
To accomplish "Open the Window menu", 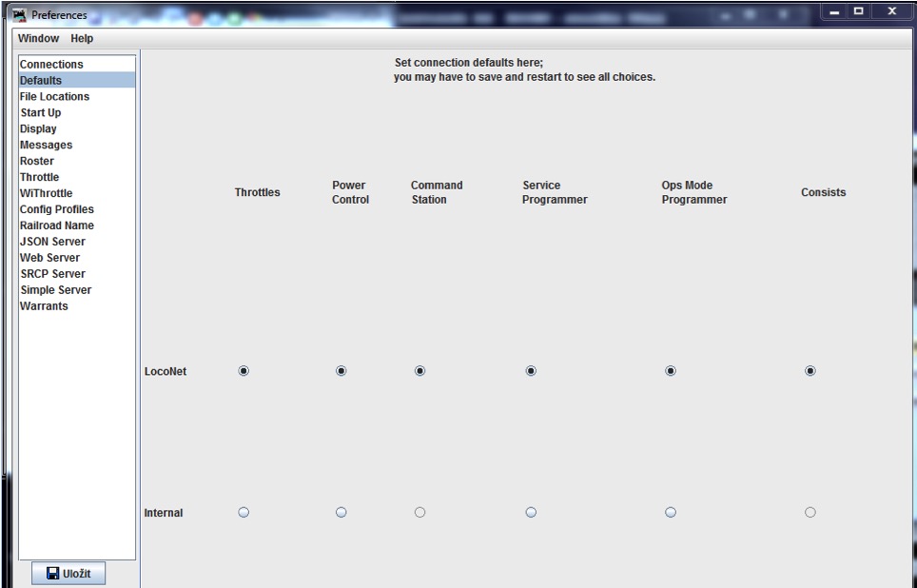I will (x=38, y=39).
